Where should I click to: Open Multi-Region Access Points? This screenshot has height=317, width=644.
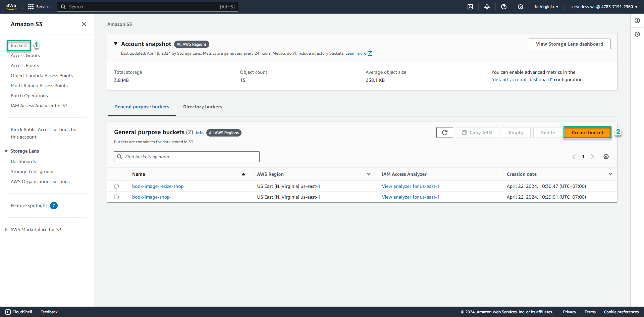[x=39, y=86]
